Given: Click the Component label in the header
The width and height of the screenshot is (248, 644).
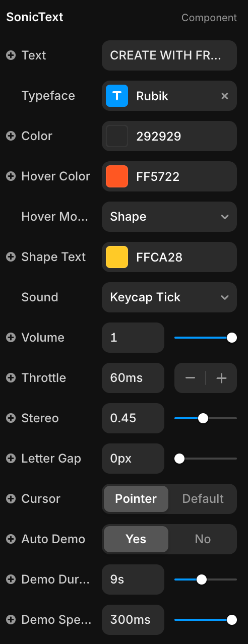Looking at the screenshot, I should click(209, 18).
